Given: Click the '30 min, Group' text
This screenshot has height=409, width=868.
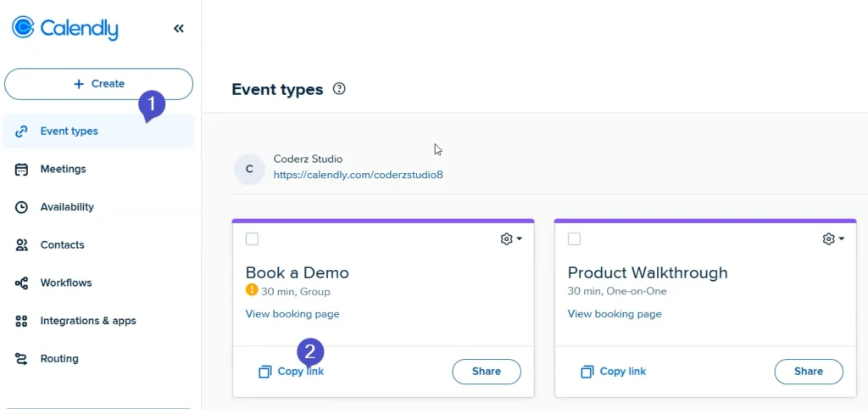Looking at the screenshot, I should coord(296,291).
